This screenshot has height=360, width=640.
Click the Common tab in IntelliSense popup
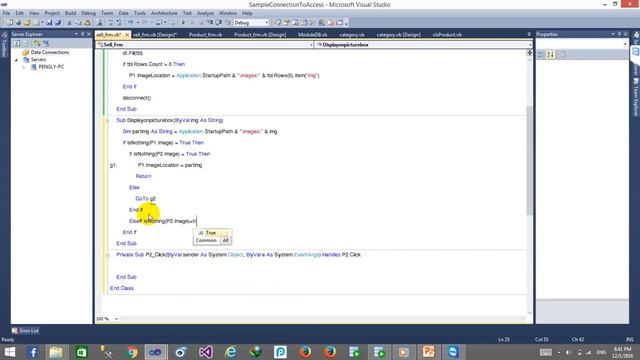click(x=206, y=240)
